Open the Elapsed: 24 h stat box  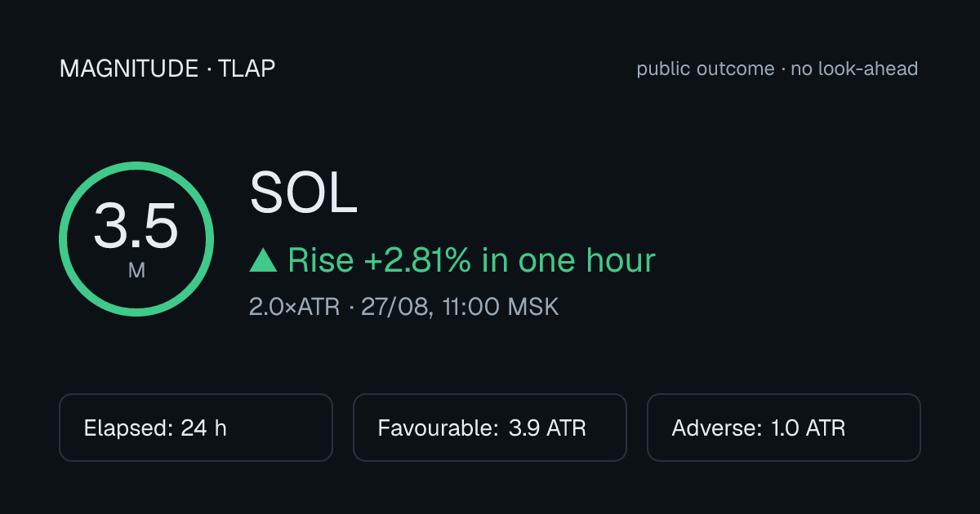(x=196, y=428)
